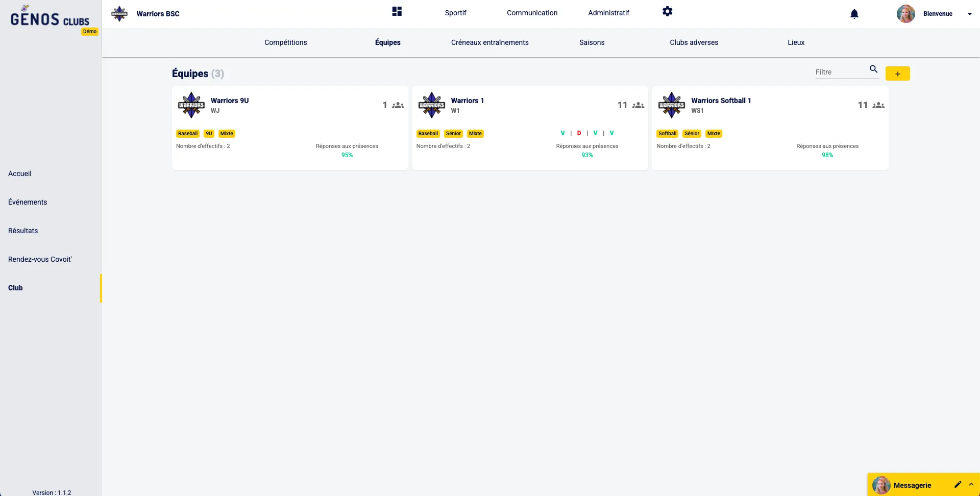This screenshot has width=980, height=496.
Task: Open the dashboard grid icon
Action: (397, 11)
